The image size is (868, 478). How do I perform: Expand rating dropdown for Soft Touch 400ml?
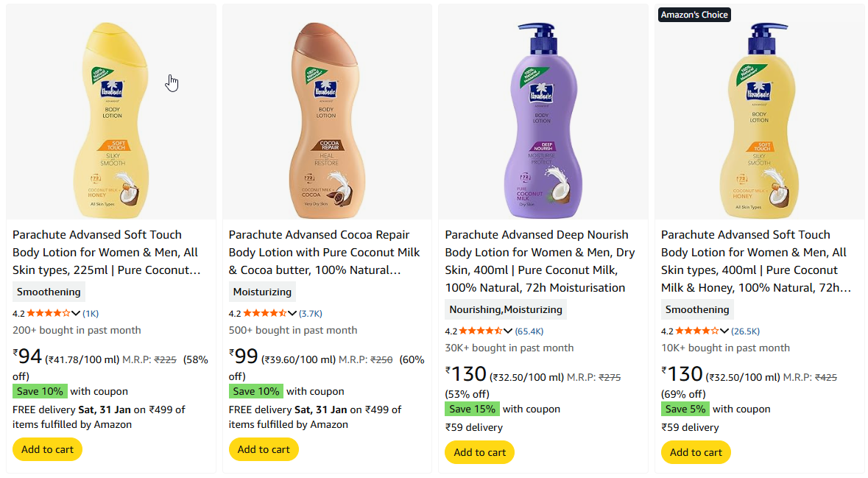tap(724, 331)
